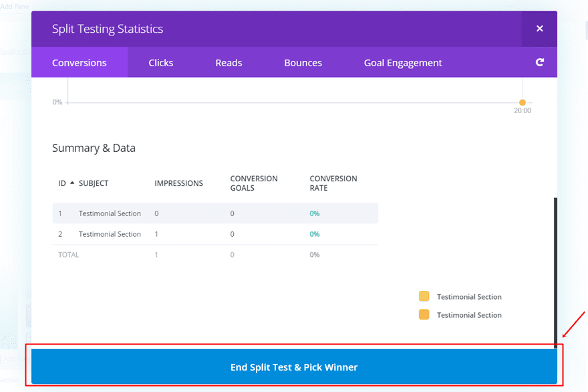Click End Split Test & Pick Winner

pos(294,367)
